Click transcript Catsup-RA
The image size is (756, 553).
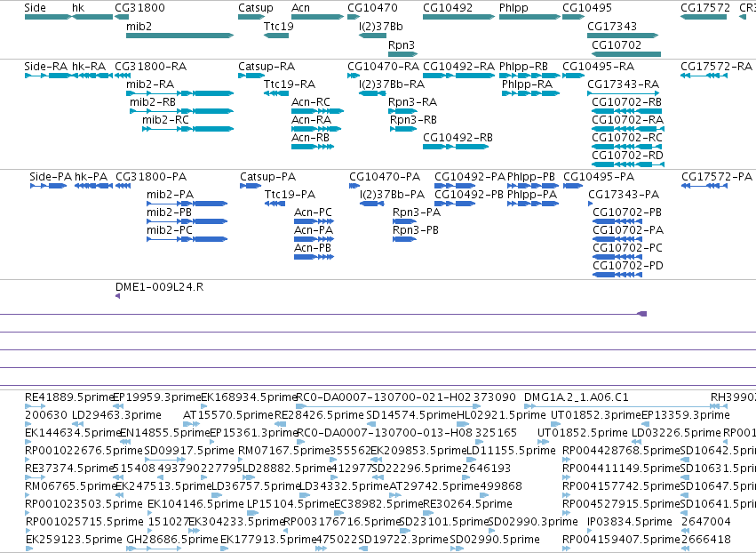point(251,76)
